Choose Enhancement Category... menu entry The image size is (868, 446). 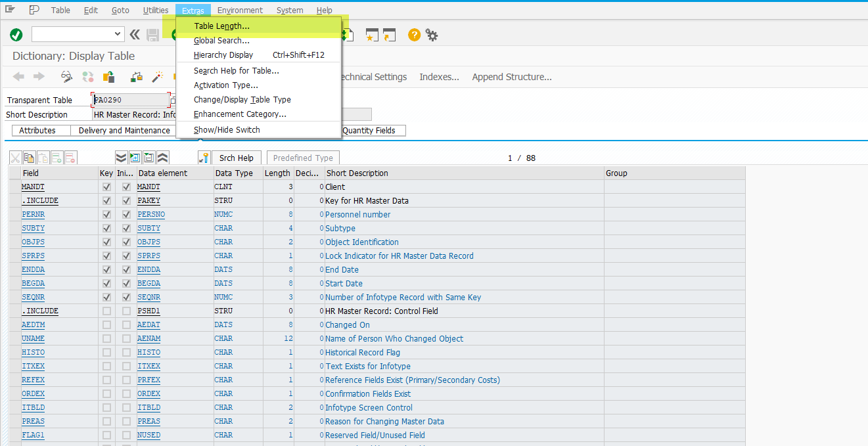click(x=259, y=114)
